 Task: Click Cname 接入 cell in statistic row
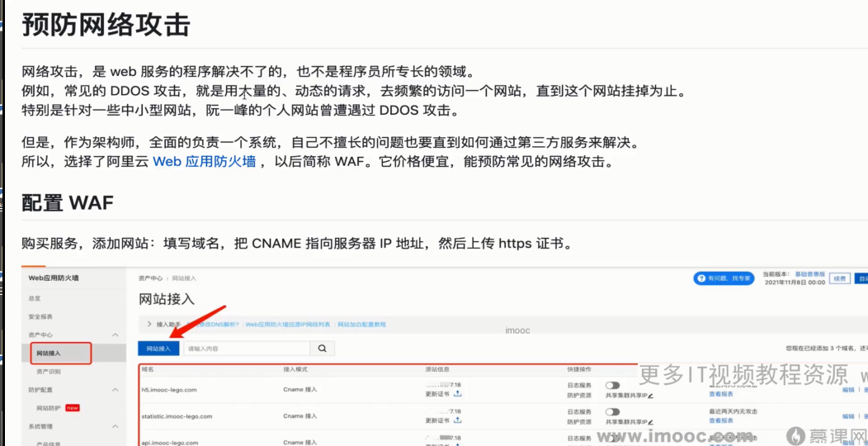pyautogui.click(x=300, y=416)
